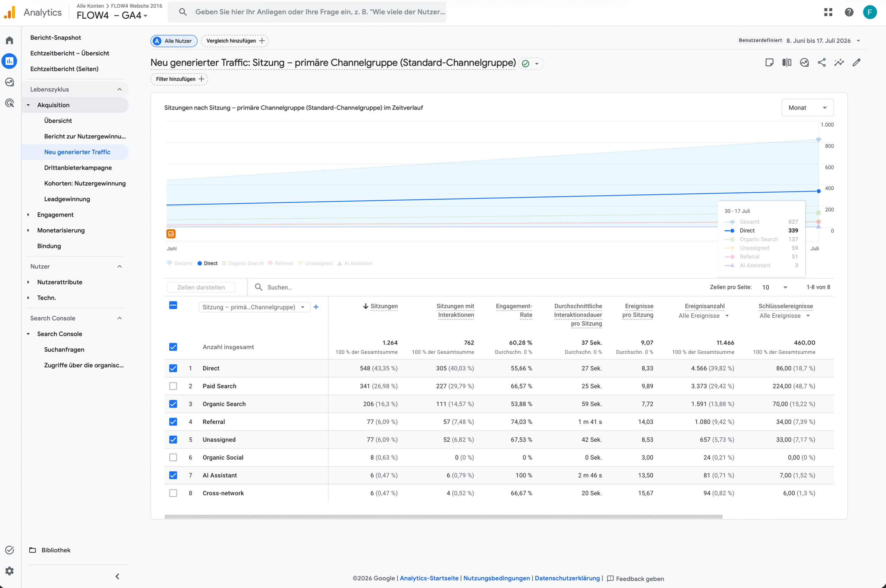886x588 pixels.
Task: Click the green verified status icon by the title
Action: tap(525, 64)
